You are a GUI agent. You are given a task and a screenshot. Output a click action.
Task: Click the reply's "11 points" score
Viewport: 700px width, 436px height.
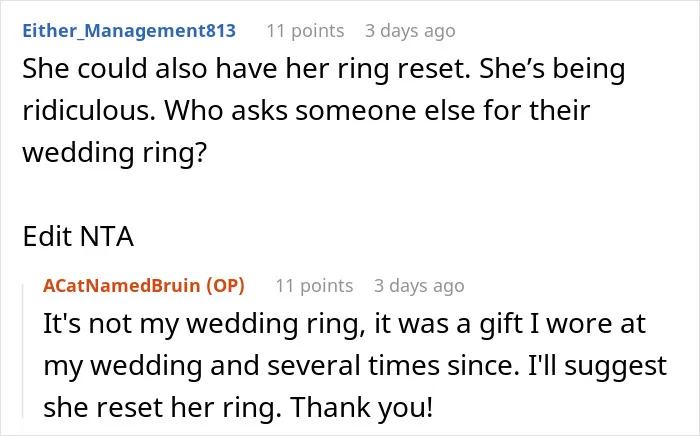pyautogui.click(x=314, y=286)
